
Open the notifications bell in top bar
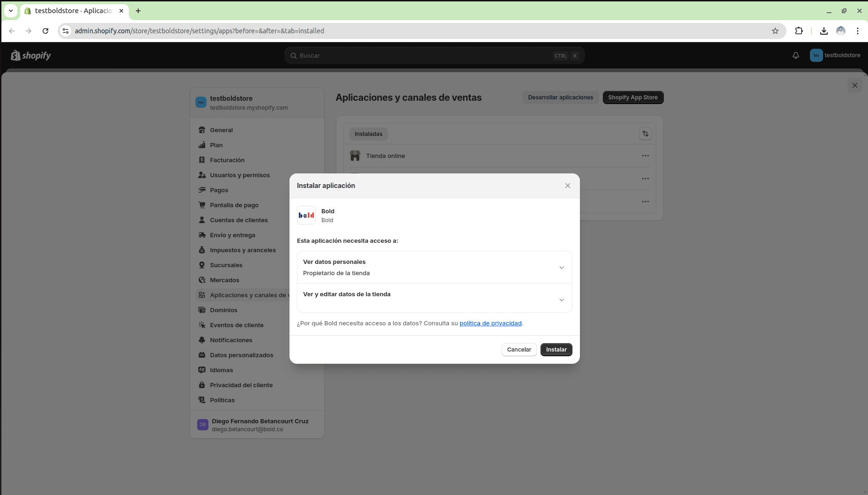[x=795, y=55]
